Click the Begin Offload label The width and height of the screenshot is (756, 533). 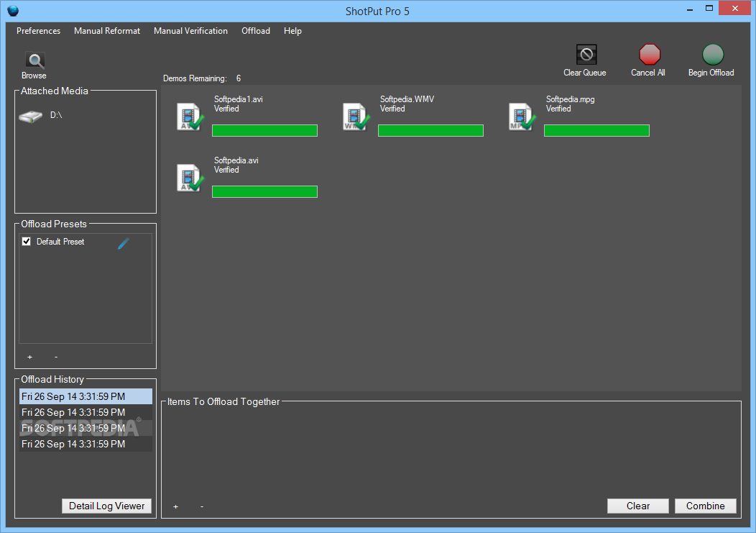pyautogui.click(x=711, y=73)
